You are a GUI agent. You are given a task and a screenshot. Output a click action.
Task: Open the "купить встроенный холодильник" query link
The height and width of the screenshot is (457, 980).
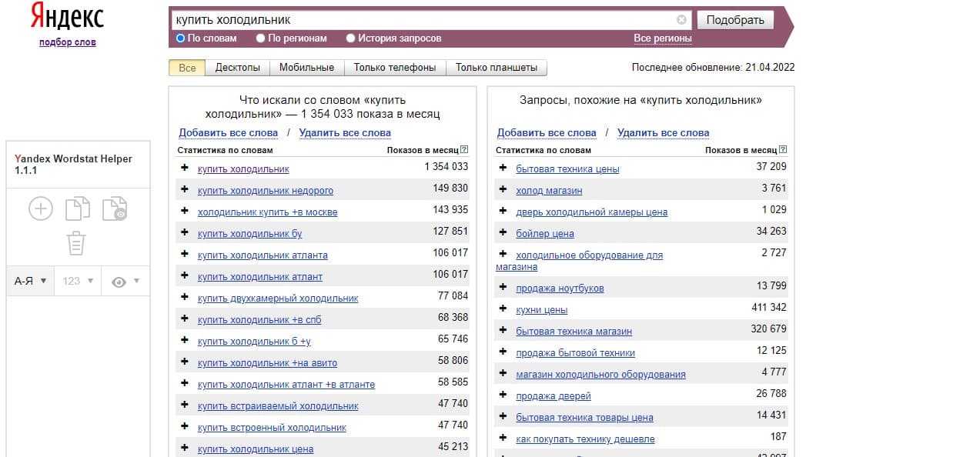[272, 427]
